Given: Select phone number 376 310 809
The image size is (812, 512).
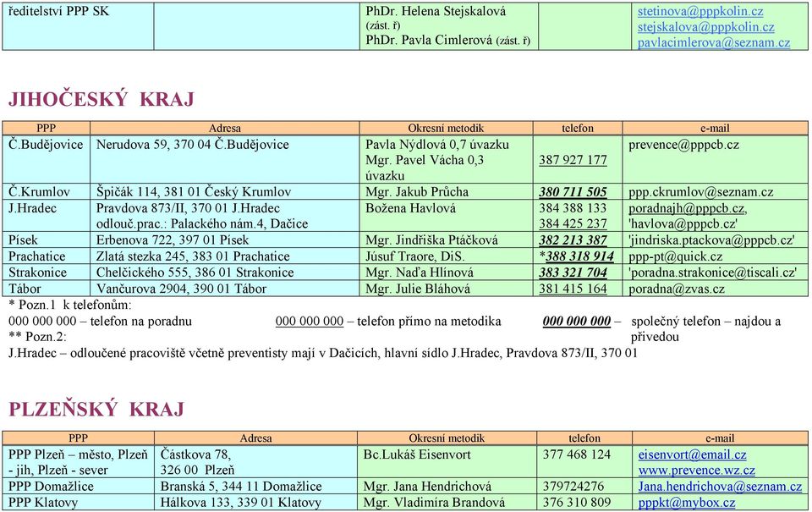Looking at the screenshot, I should tap(577, 502).
